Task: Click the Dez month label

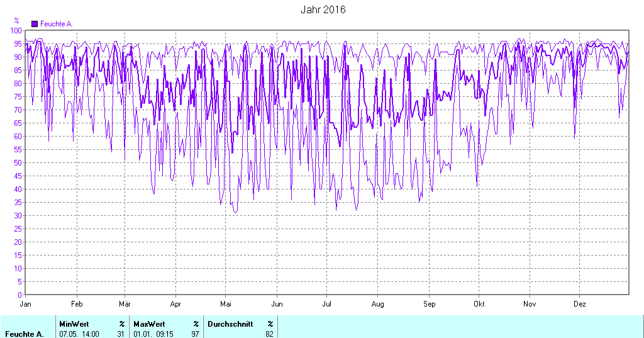Action: point(580,303)
